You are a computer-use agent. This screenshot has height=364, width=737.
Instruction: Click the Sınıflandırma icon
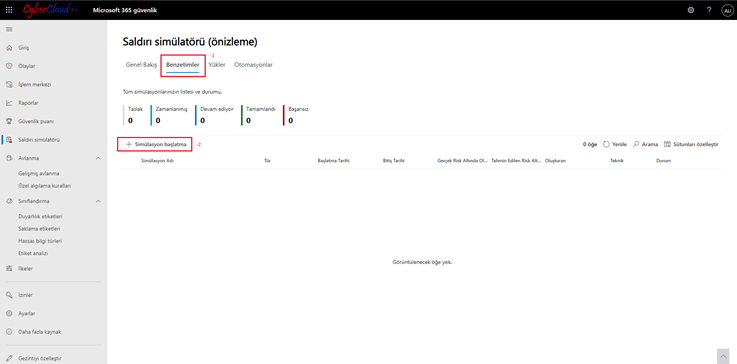coord(9,201)
